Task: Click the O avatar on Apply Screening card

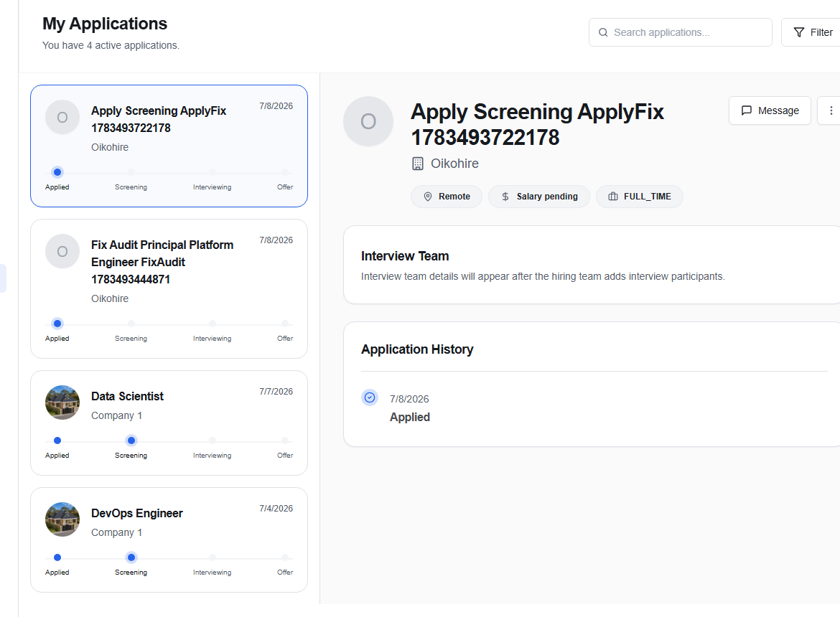Action: coord(62,117)
